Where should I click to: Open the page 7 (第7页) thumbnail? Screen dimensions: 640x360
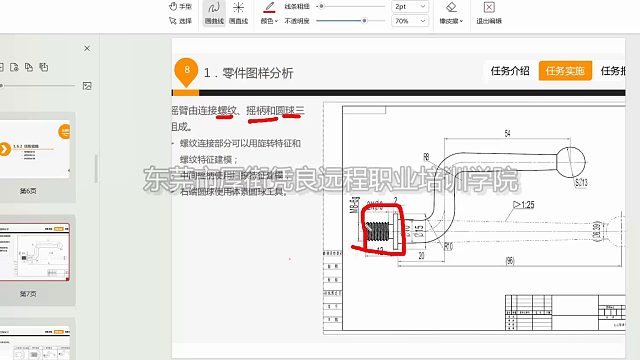(34, 251)
